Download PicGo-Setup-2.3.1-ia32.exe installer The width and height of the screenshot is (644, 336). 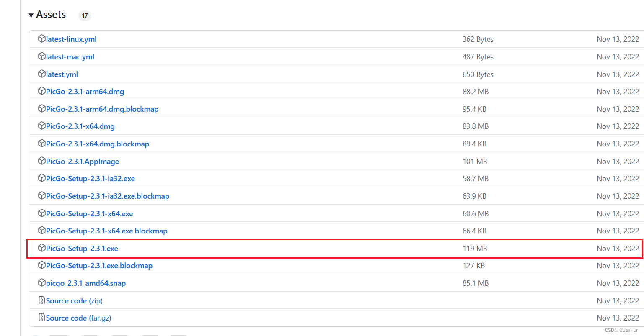(91, 179)
